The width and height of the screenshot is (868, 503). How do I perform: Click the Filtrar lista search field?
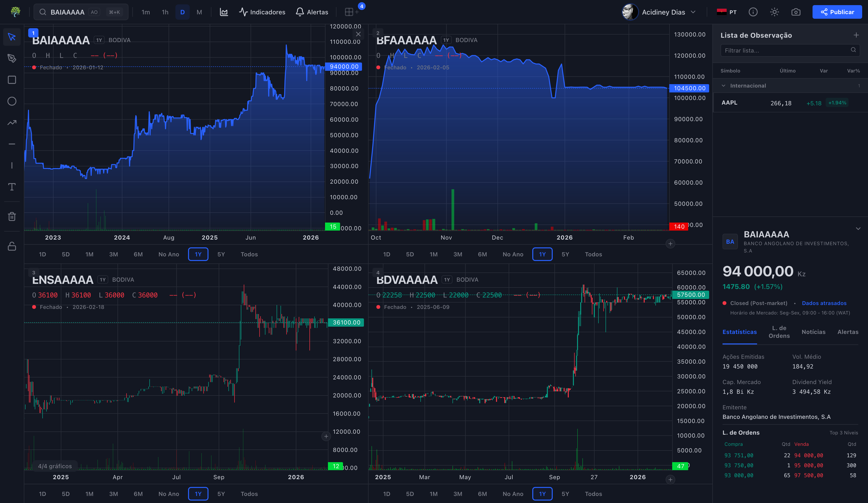[x=790, y=50]
